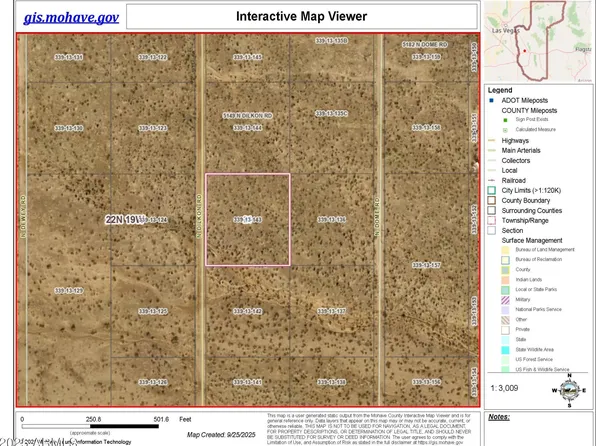Click the N DILKON RD road label

pyautogui.click(x=199, y=216)
